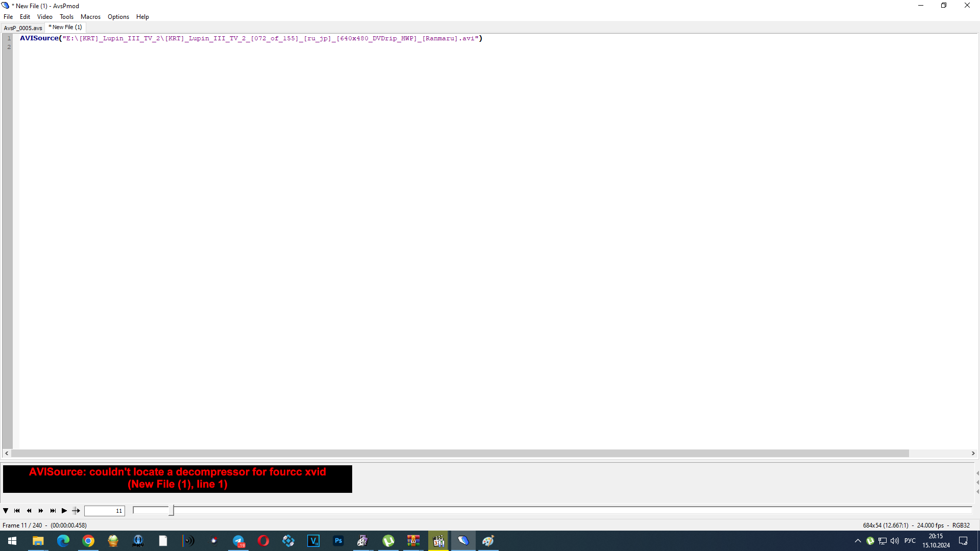The height and width of the screenshot is (551, 980).
Task: Open the Options menu
Action: pyautogui.click(x=118, y=17)
